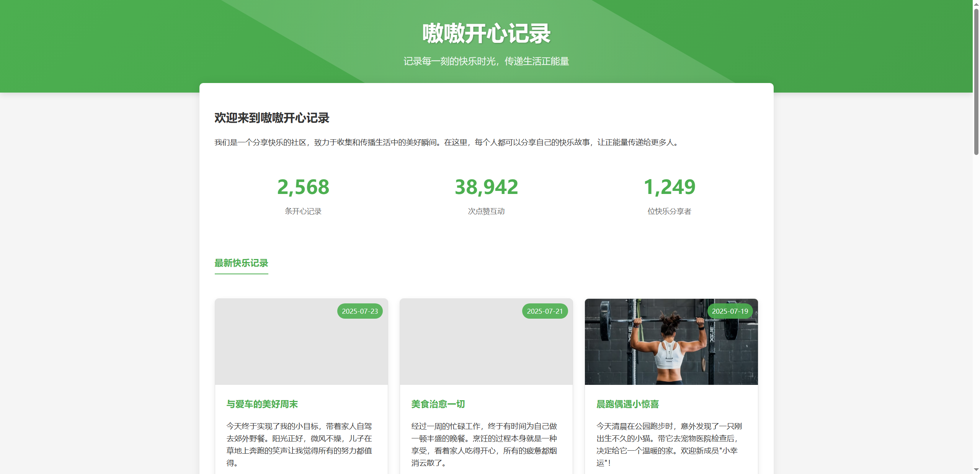The image size is (980, 474).
Task: Click the header subtitle 记录每一刻的快乐时光
Action: 486,61
